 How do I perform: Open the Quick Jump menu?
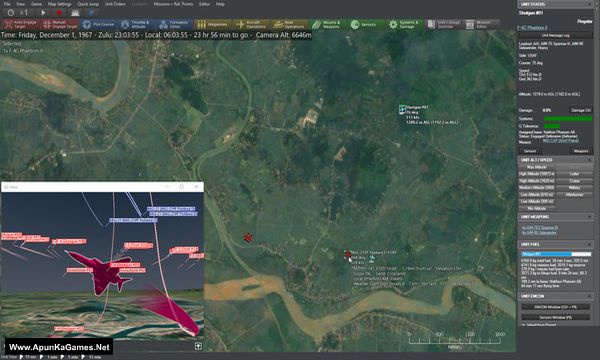pyautogui.click(x=88, y=4)
